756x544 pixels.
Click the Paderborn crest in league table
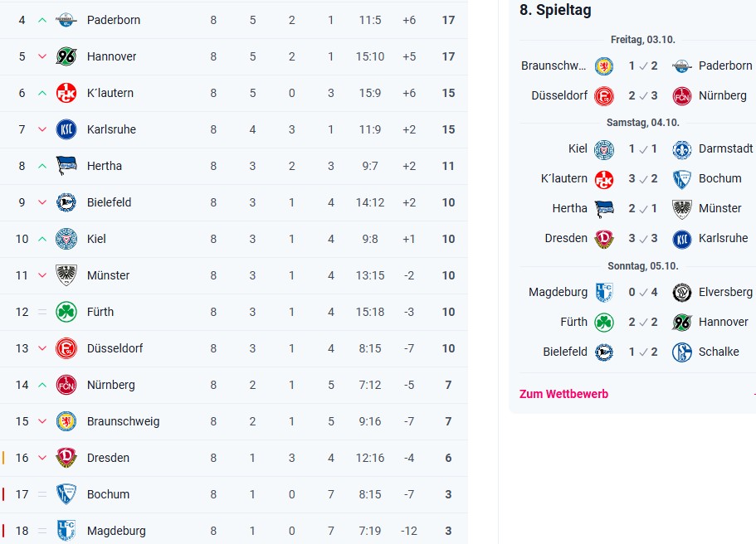pos(66,20)
